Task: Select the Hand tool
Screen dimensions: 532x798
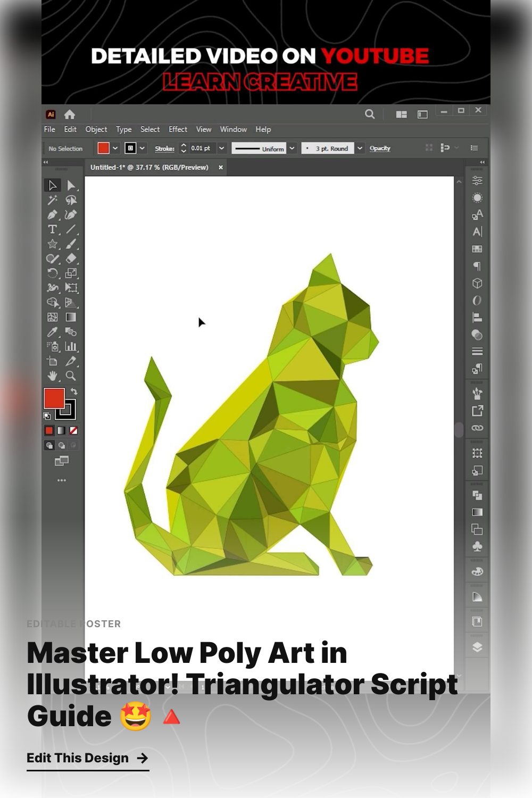Action: click(52, 376)
